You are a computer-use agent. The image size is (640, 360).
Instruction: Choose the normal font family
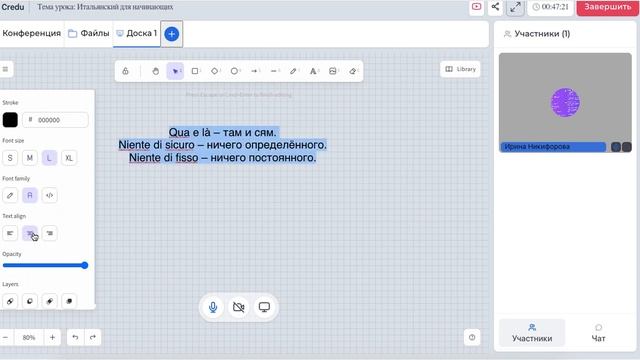[x=30, y=196]
